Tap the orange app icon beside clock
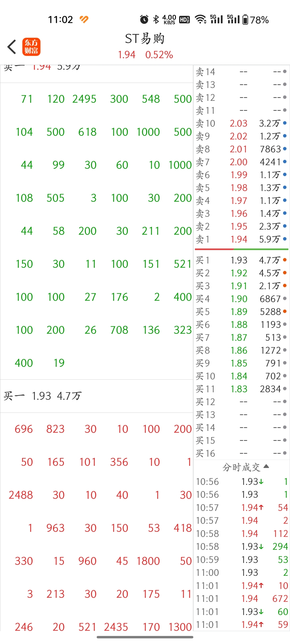Viewport: 290px width, 644px height. click(x=84, y=19)
